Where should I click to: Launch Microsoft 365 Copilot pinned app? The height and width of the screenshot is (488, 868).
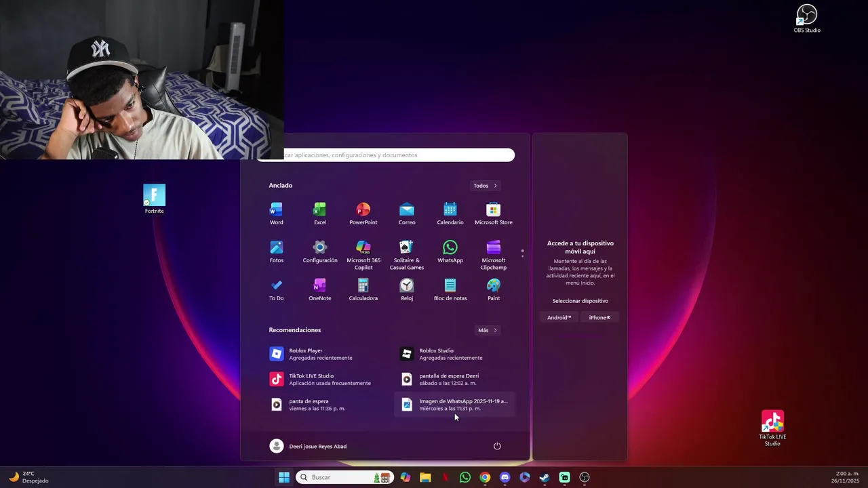(363, 255)
